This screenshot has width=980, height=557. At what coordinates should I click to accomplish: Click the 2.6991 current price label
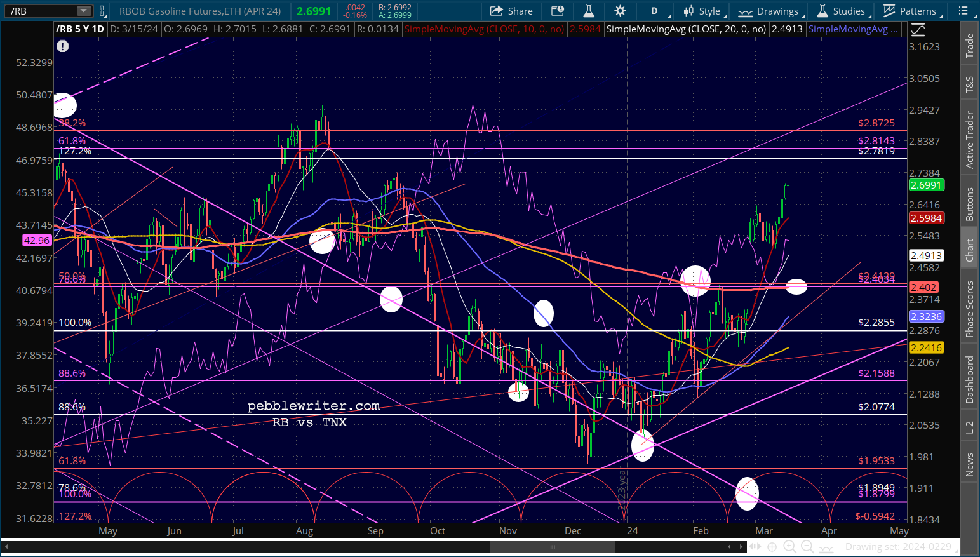pyautogui.click(x=926, y=185)
